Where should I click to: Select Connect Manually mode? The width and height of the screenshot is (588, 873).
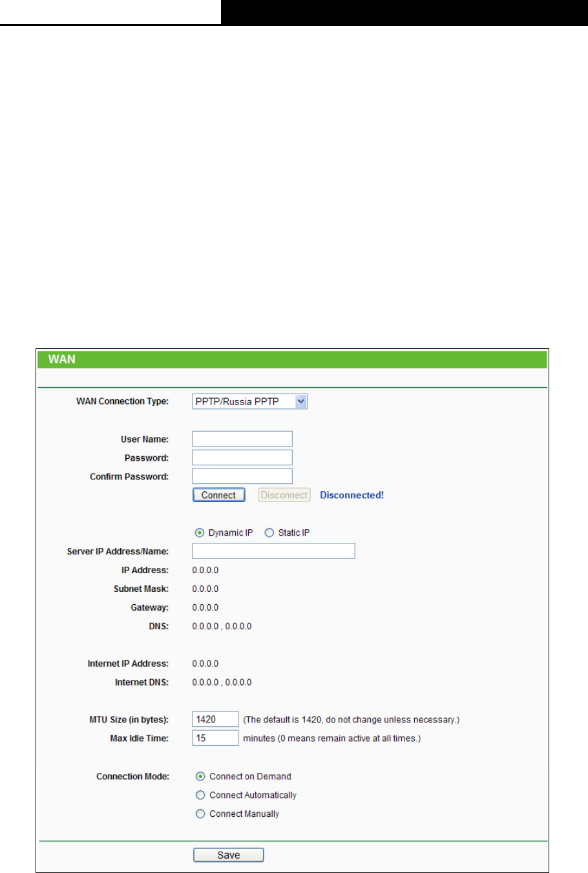(200, 814)
